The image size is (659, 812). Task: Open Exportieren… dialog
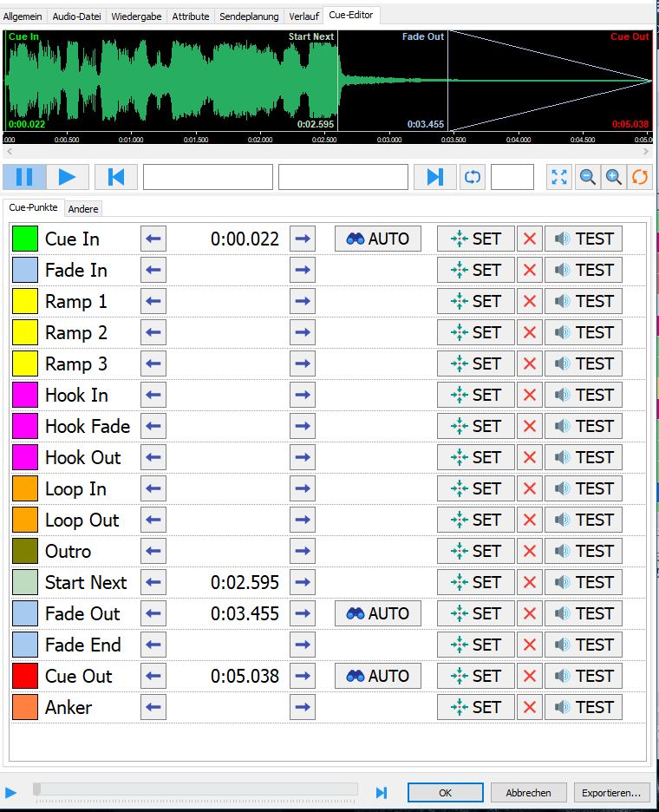pyautogui.click(x=611, y=793)
